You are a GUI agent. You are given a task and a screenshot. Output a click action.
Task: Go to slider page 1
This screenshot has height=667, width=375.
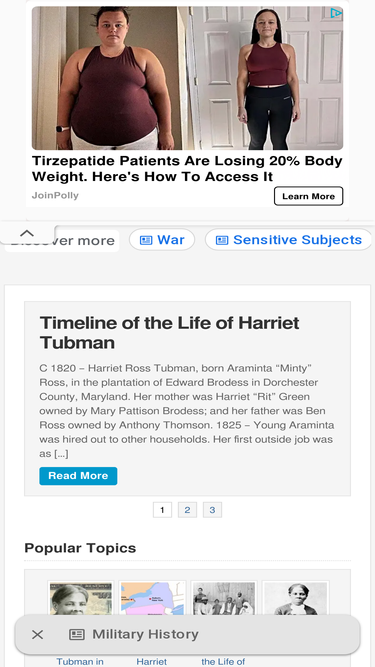pos(162,510)
